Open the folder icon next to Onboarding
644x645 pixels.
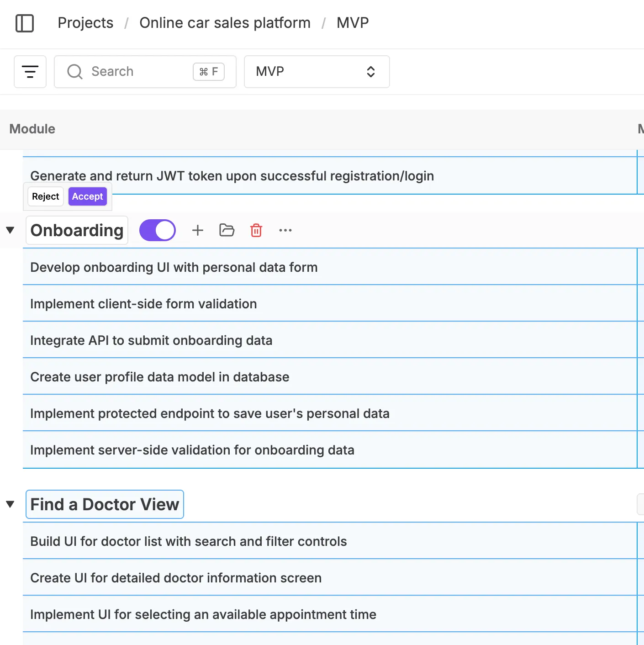(227, 230)
